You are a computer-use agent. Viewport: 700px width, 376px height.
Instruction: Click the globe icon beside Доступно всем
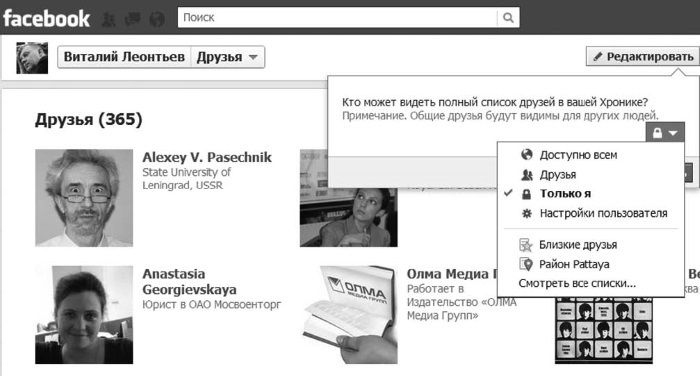(527, 155)
